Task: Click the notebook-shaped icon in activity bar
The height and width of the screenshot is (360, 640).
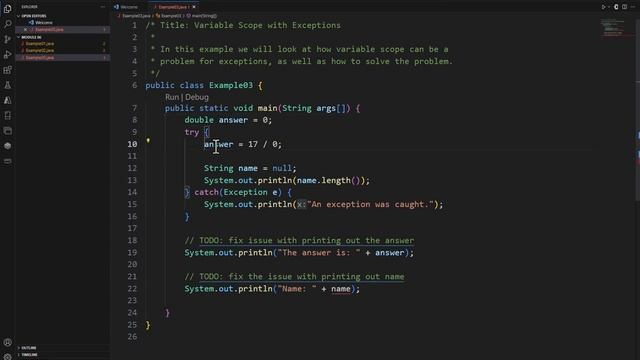Action: coord(7,116)
